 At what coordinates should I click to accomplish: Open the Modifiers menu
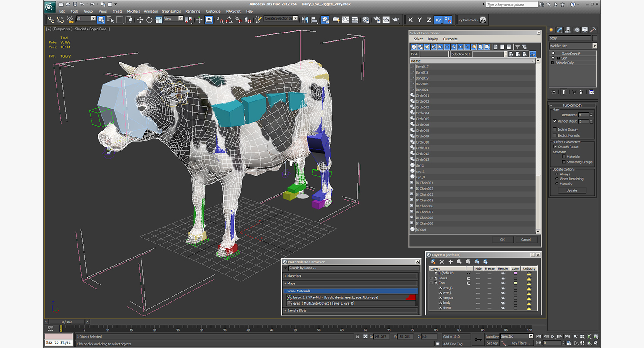tap(134, 11)
